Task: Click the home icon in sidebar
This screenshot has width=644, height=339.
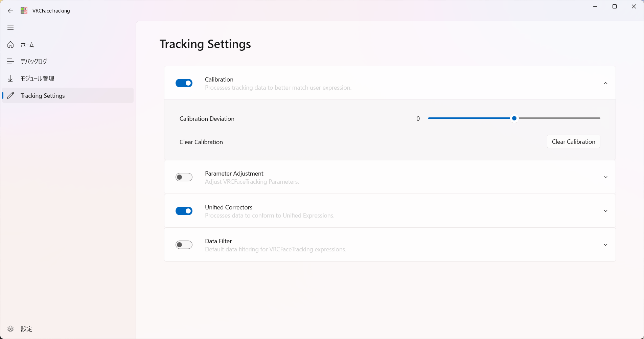Action: tap(10, 45)
